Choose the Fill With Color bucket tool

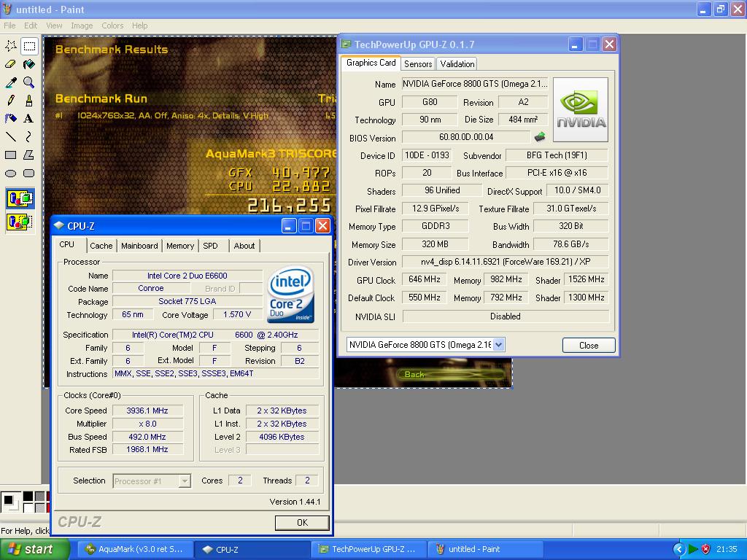(x=29, y=64)
